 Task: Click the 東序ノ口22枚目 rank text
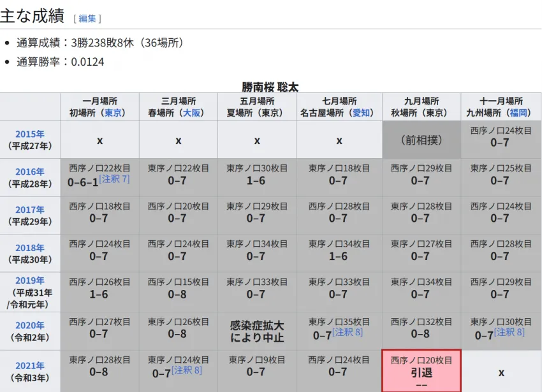coord(179,168)
